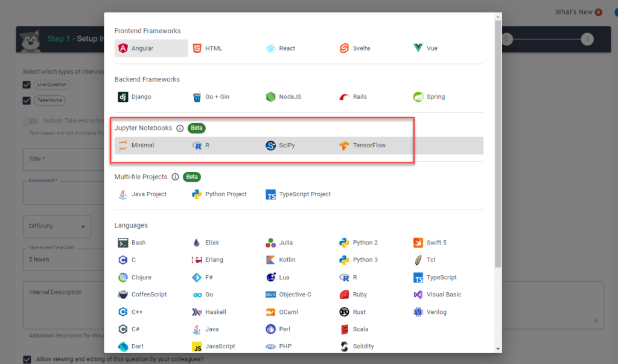This screenshot has height=364, width=618.
Task: Pick the Julia dots icon
Action: pos(270,243)
